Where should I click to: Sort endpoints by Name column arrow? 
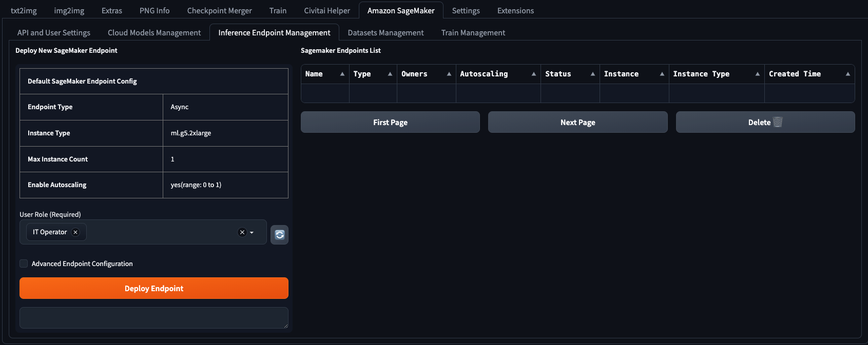pyautogui.click(x=342, y=74)
